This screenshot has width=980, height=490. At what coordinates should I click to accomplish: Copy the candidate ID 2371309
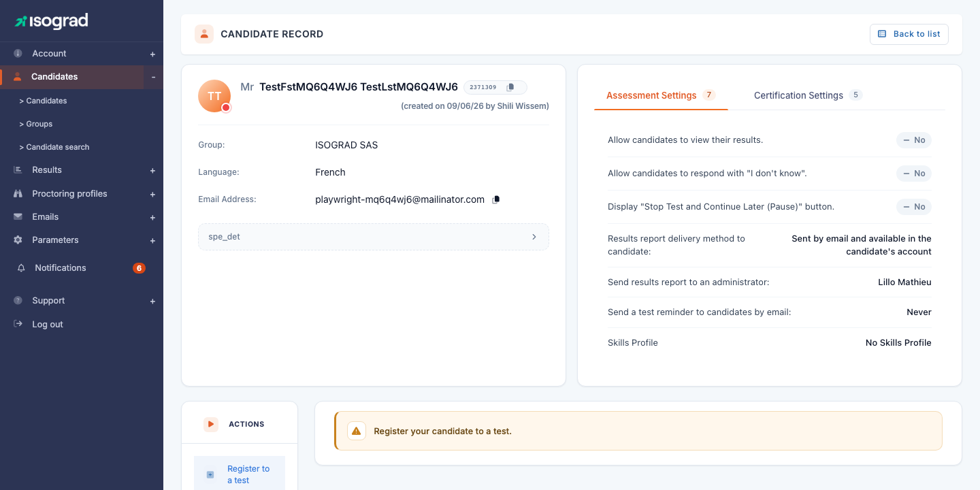(510, 87)
